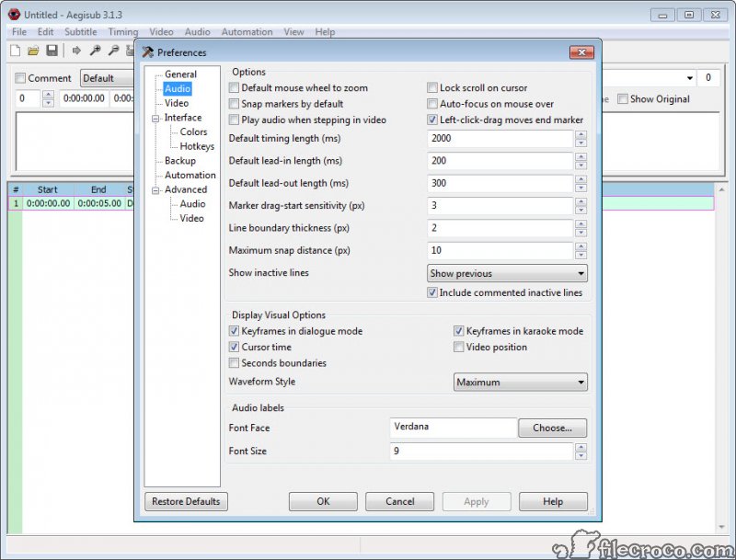Image resolution: width=736 pixels, height=560 pixels.
Task: Open the Video menu
Action: tap(162, 32)
